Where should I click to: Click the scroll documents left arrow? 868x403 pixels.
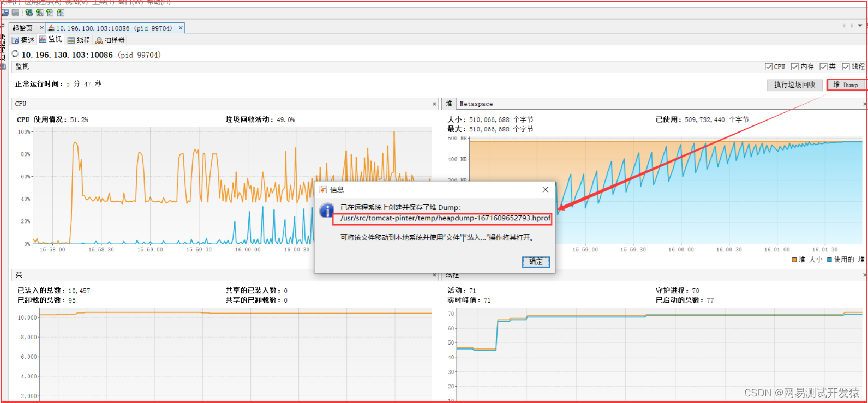click(843, 26)
